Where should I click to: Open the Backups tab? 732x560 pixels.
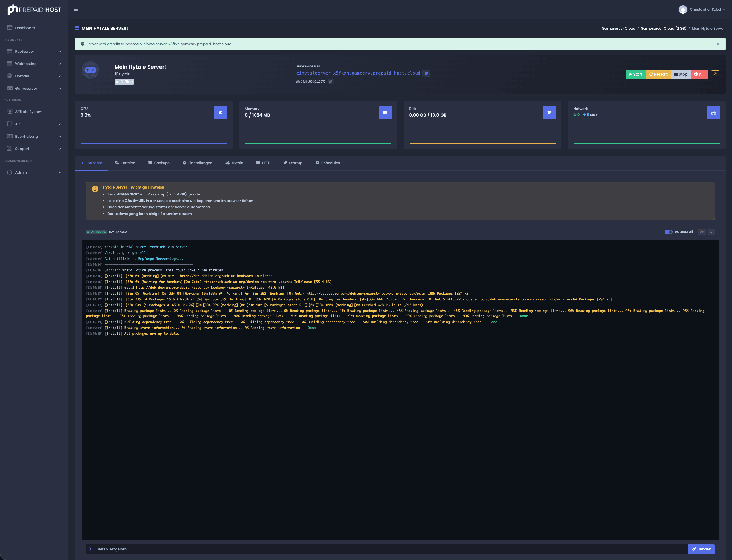(159, 163)
